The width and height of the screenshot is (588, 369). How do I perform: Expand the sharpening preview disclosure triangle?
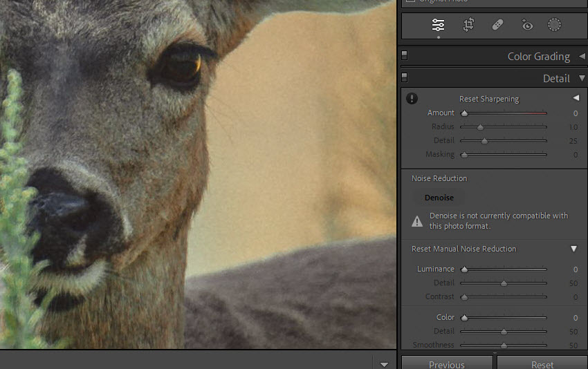click(576, 97)
